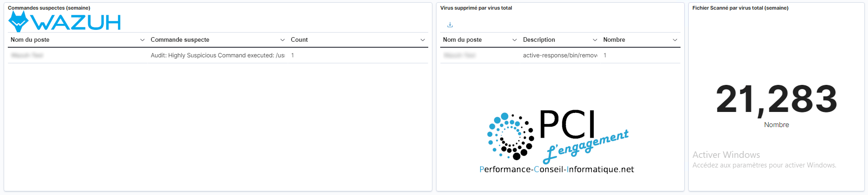
Task: Select the Highly Suspicious Command executed cell
Action: point(217,56)
